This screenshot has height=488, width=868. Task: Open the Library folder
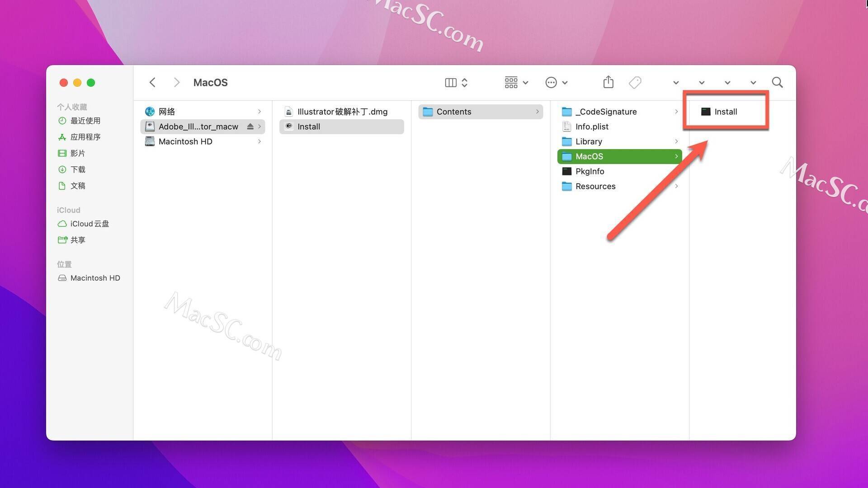click(x=589, y=141)
